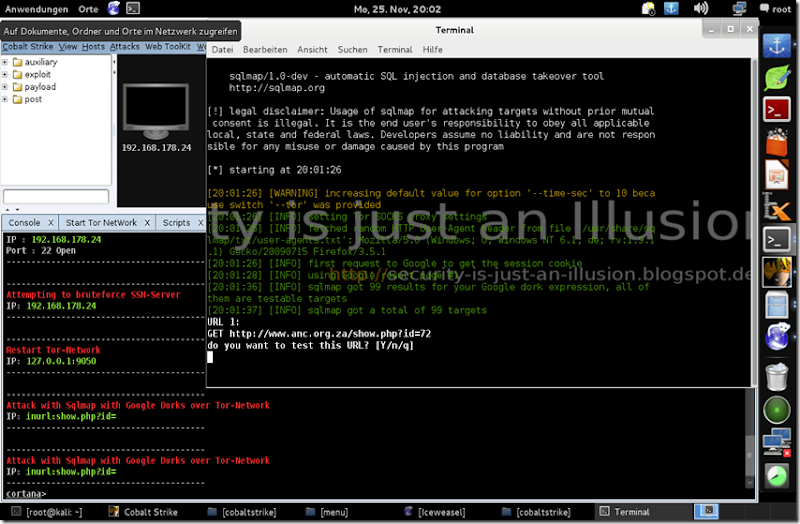This screenshot has height=524, width=800.
Task: Expand the post module folder
Action: pyautogui.click(x=5, y=99)
